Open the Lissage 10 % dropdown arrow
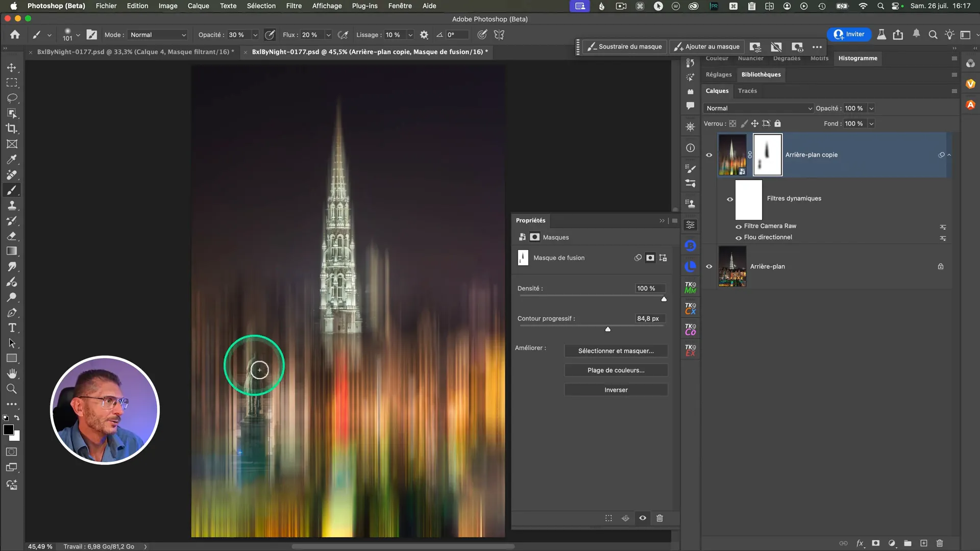The image size is (980, 551). coord(410,35)
